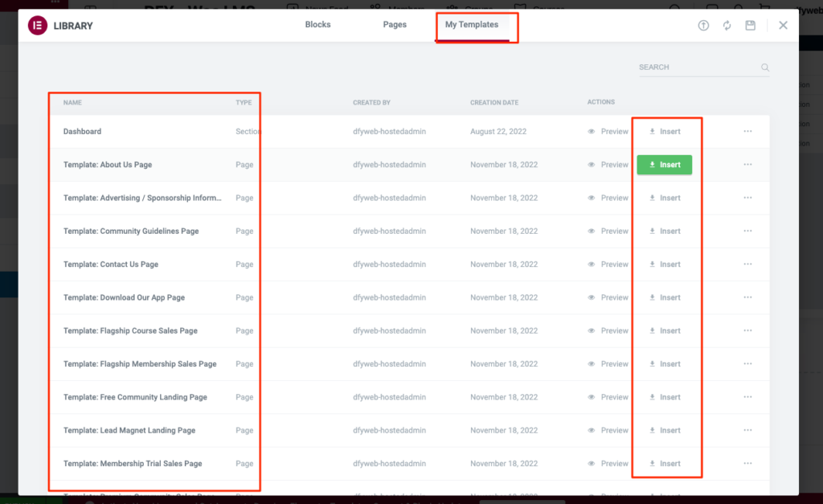The height and width of the screenshot is (504, 823).
Task: Insert the Download Our App Page template
Action: coord(665,297)
